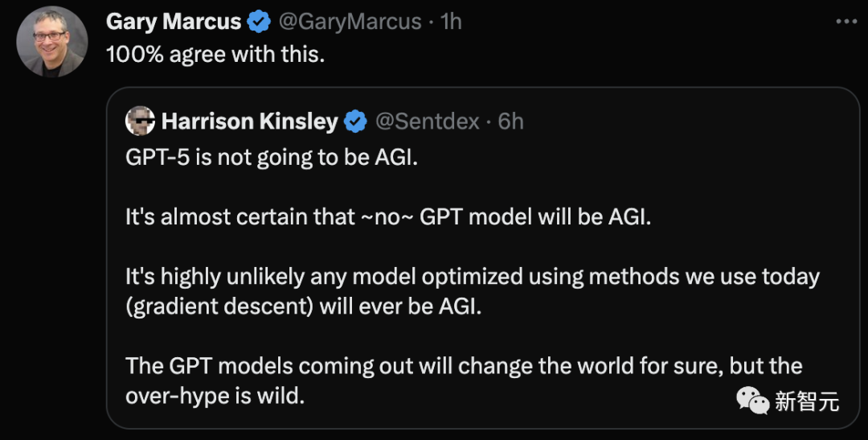
Task: Click the "over-hype is wild." text
Action: tap(215, 396)
